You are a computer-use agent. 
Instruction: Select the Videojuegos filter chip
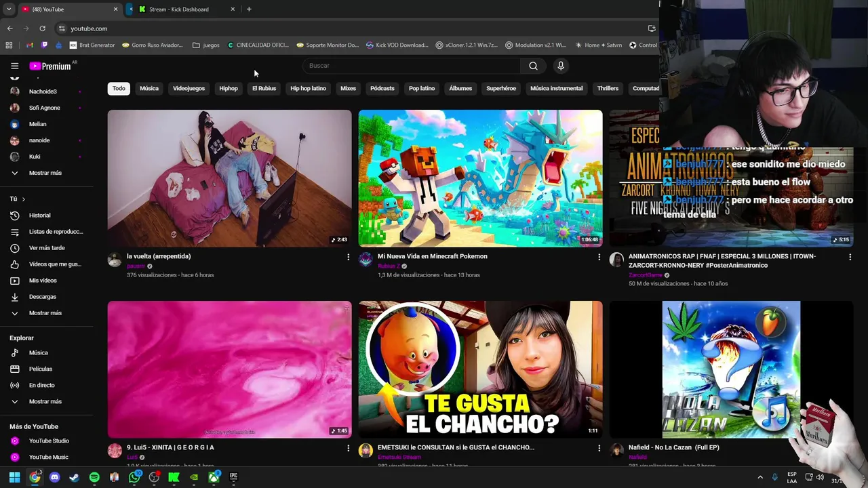(189, 88)
